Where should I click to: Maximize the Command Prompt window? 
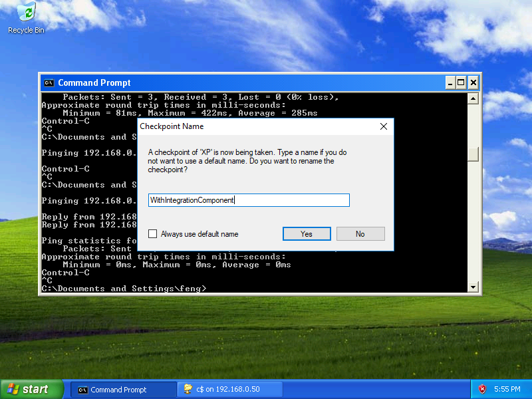(461, 82)
